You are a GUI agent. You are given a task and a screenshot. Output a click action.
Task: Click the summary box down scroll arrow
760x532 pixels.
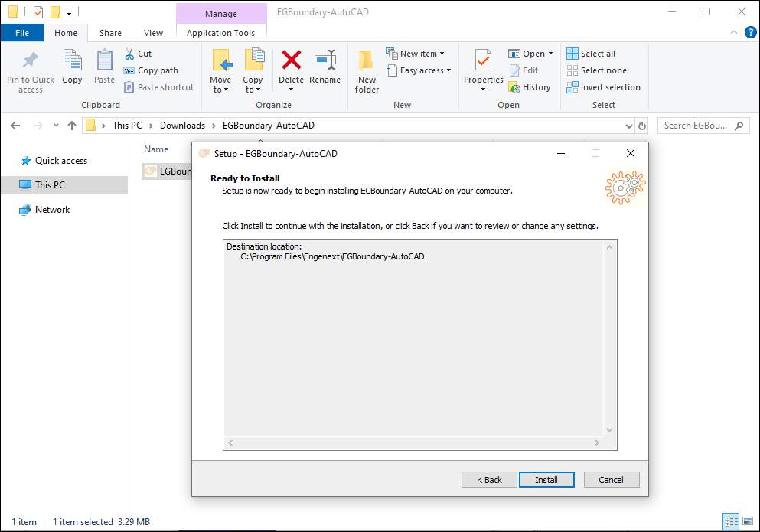(x=610, y=429)
